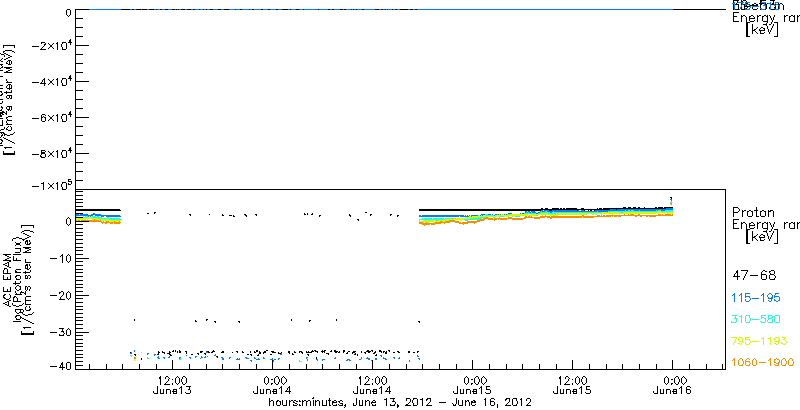The height and width of the screenshot is (410, 800).
Task: Click the -4×10⁴ tick label
Action: click(x=51, y=82)
